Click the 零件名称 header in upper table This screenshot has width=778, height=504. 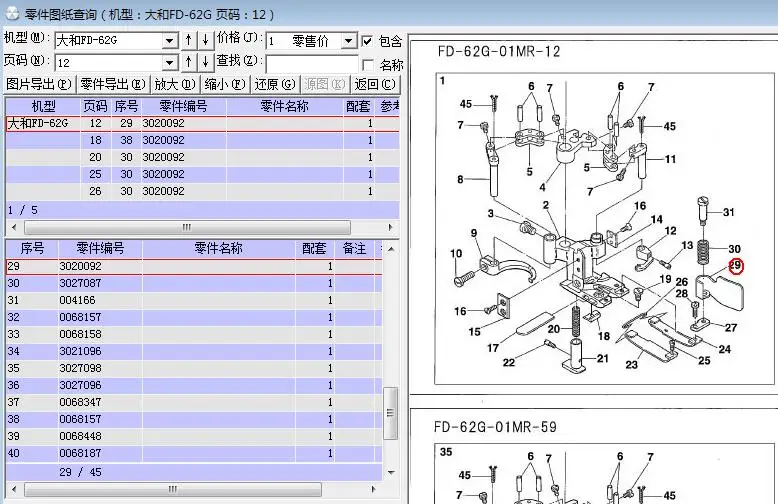click(284, 106)
